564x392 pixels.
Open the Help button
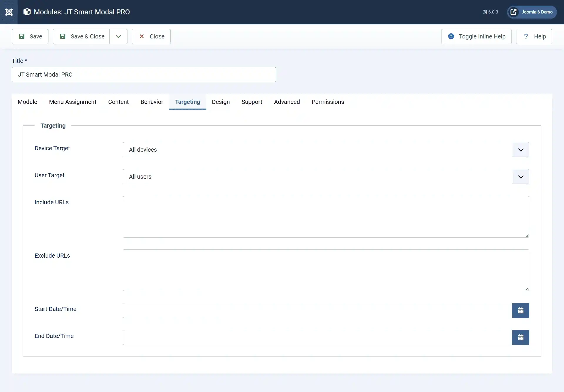tap(534, 36)
